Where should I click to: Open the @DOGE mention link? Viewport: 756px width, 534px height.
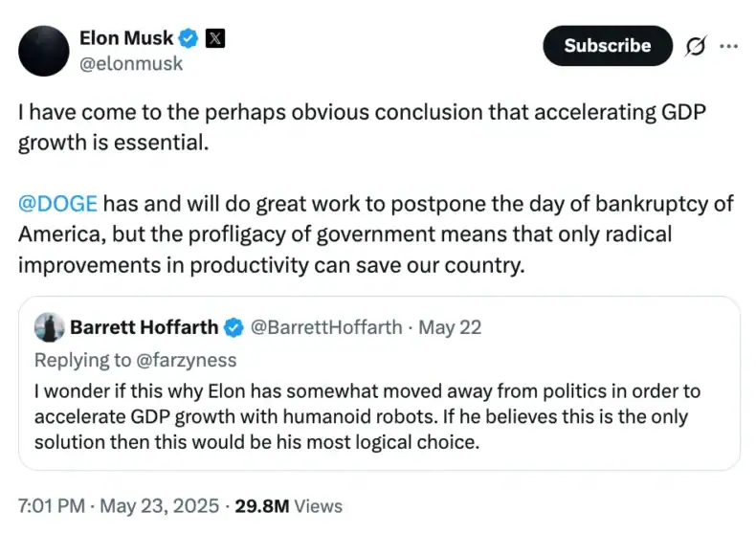point(57,204)
